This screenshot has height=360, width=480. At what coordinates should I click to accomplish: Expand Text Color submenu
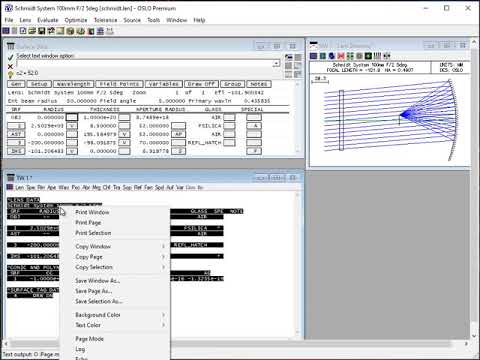coord(114,325)
